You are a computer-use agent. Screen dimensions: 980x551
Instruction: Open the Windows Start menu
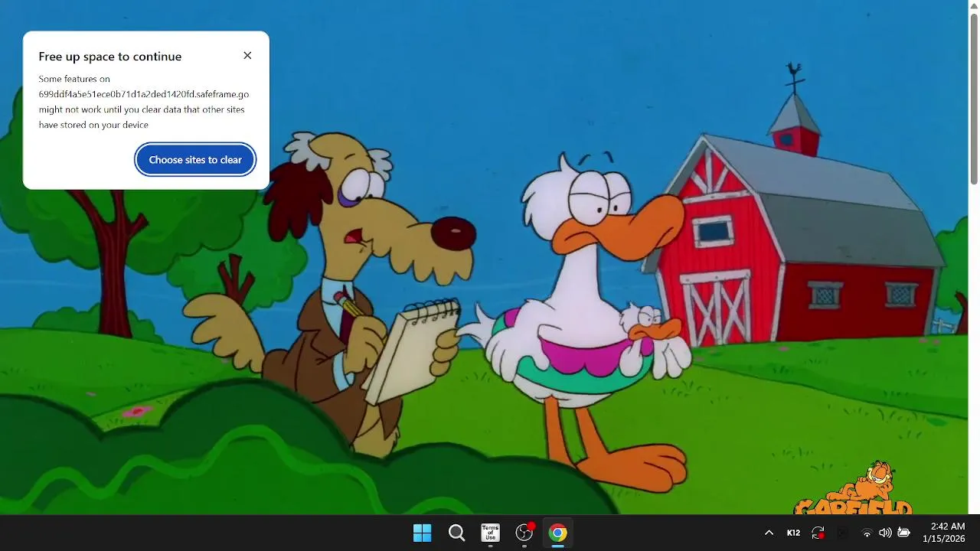pyautogui.click(x=422, y=533)
